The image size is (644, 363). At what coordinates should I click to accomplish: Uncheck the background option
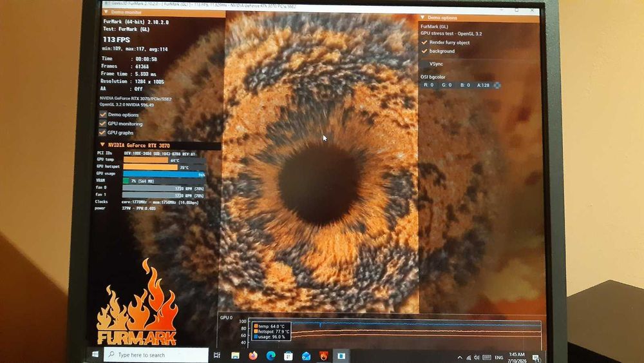tap(424, 51)
